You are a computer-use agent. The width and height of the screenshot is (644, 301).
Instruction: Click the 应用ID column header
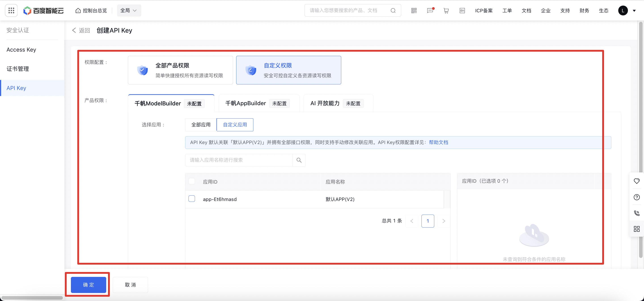point(210,182)
